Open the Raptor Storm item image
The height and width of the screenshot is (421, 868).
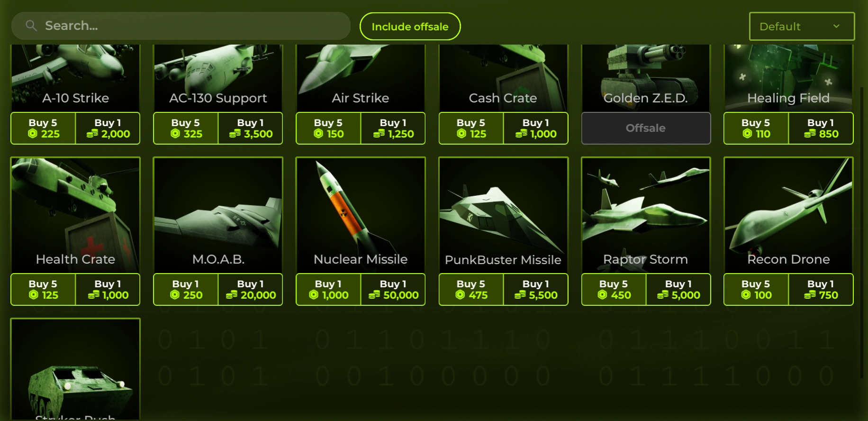[646, 215]
